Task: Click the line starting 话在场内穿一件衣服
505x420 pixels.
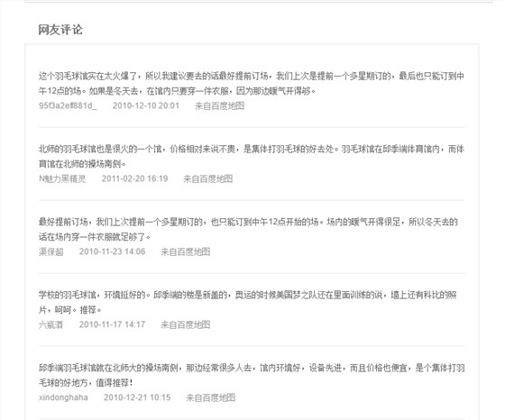Action: pyautogui.click(x=95, y=237)
